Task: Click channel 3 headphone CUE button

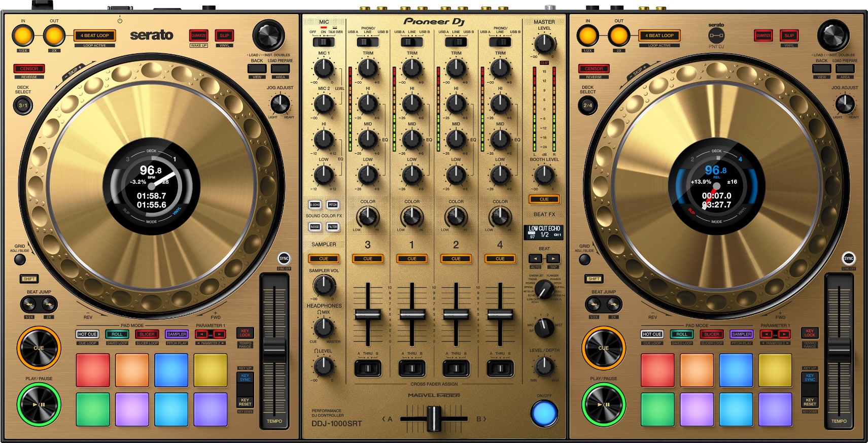Action: 368,258
